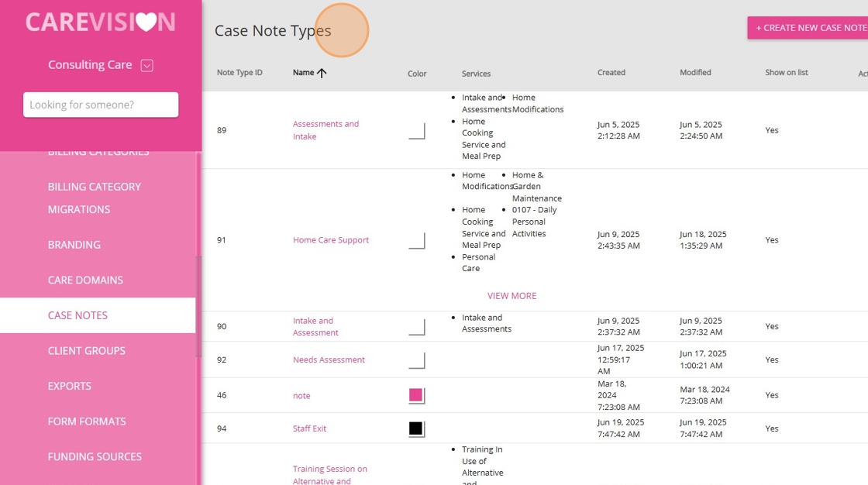Viewport: 868px width, 485px height.
Task: Click note type ID 94
Action: (222, 428)
